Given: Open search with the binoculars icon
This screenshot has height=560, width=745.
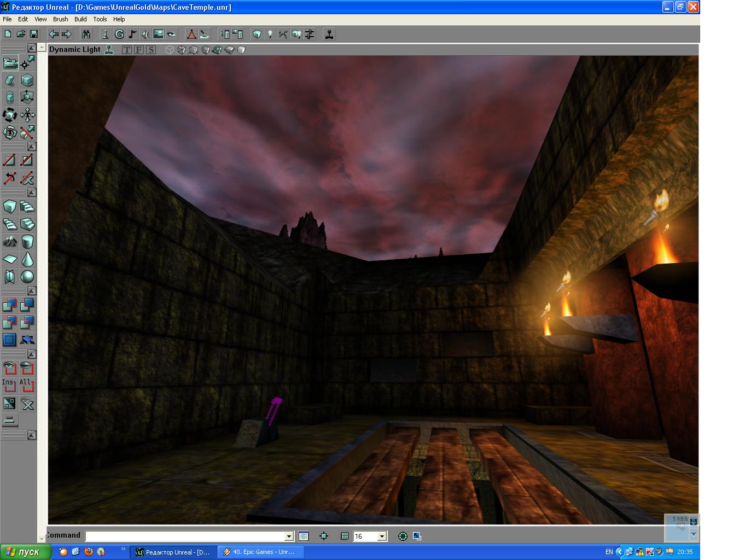Looking at the screenshot, I should (x=86, y=34).
